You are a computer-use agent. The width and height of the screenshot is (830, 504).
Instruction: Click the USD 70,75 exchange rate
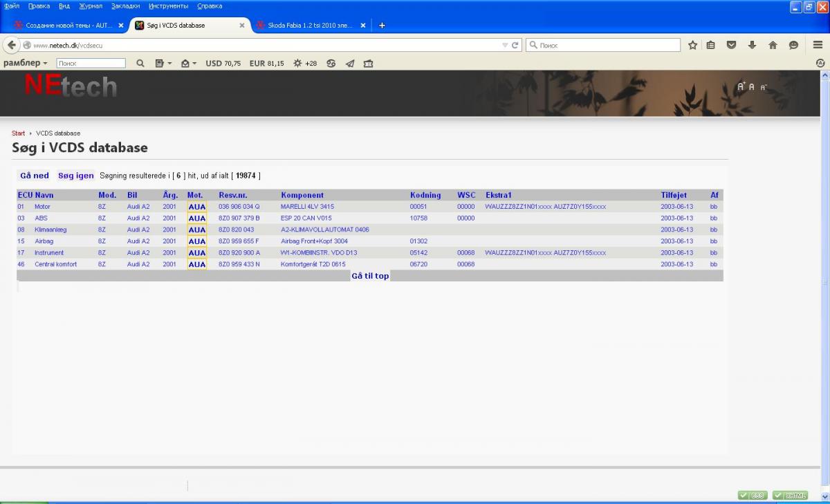click(223, 63)
